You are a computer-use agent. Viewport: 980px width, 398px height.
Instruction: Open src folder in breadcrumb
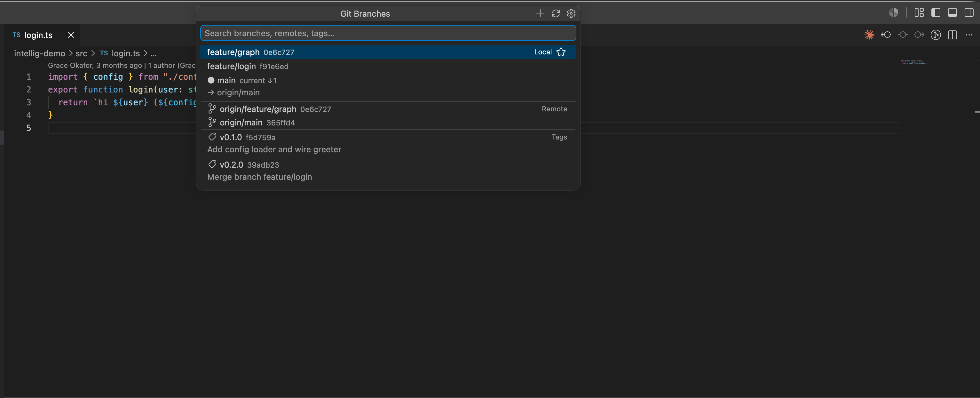tap(82, 53)
